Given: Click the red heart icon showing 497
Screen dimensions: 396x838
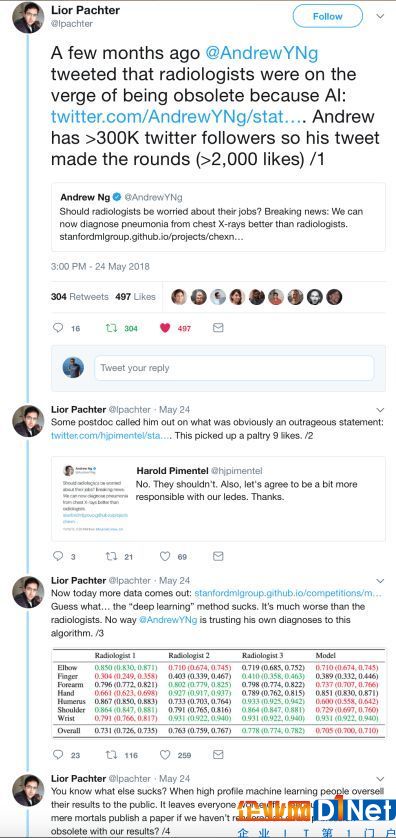Looking at the screenshot, I should [x=165, y=328].
